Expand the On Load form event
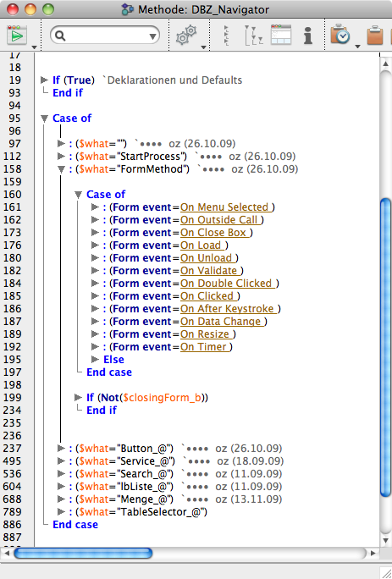Viewport: 392px width, 579px height. coord(95,245)
